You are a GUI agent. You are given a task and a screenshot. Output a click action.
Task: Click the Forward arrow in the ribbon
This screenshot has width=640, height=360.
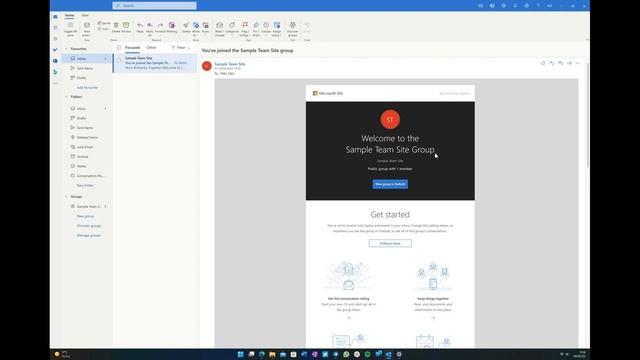[x=160, y=25]
